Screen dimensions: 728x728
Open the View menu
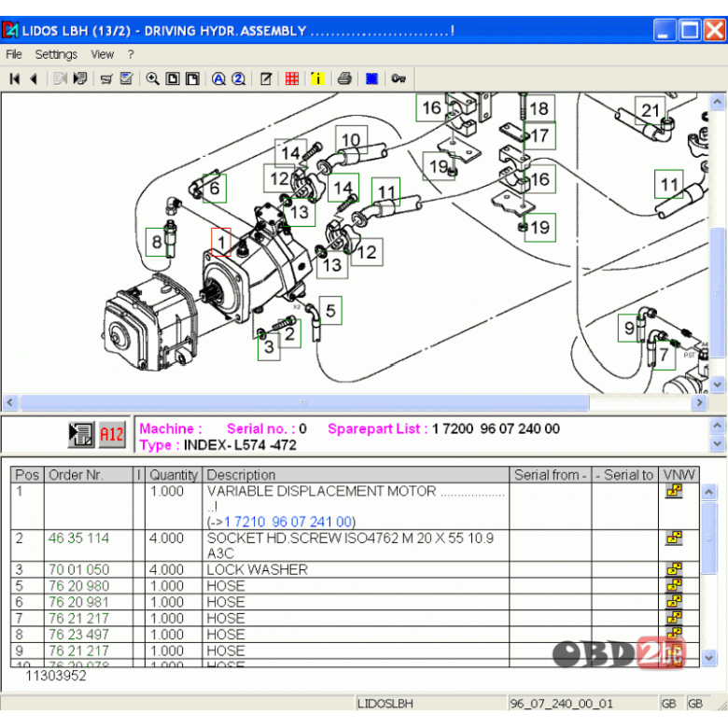(x=102, y=54)
